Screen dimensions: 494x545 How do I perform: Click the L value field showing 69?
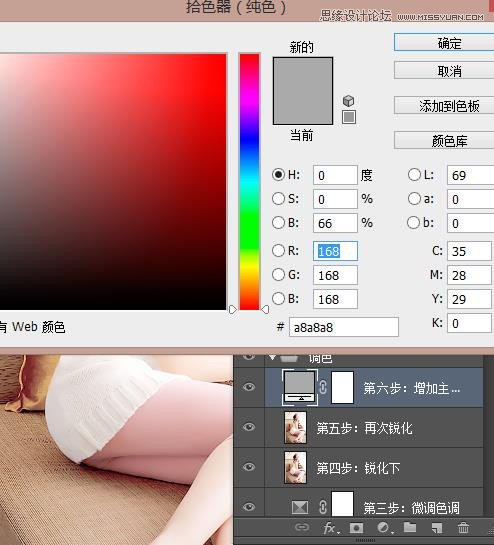470,175
